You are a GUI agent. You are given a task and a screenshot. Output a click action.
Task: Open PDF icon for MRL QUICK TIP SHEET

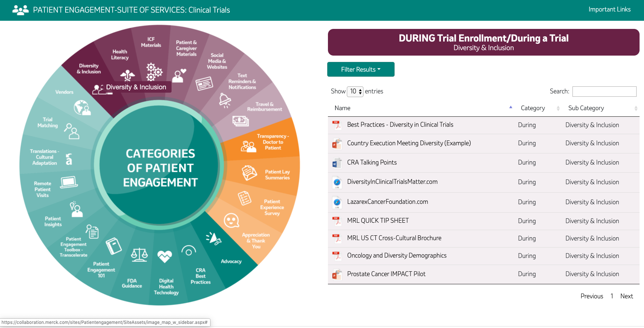click(x=336, y=221)
